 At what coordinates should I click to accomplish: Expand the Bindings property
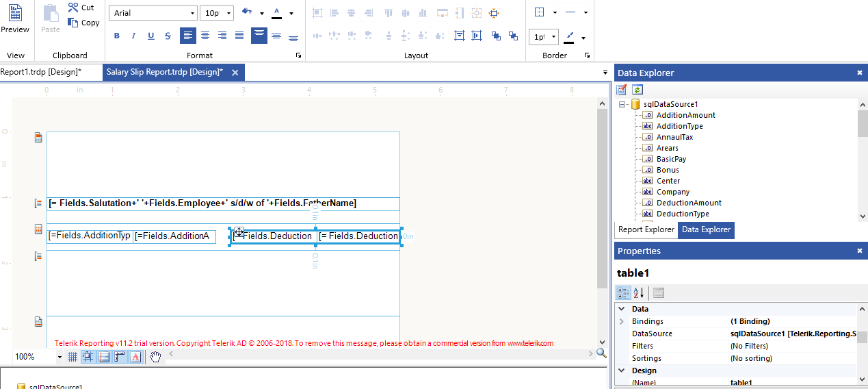tap(622, 321)
